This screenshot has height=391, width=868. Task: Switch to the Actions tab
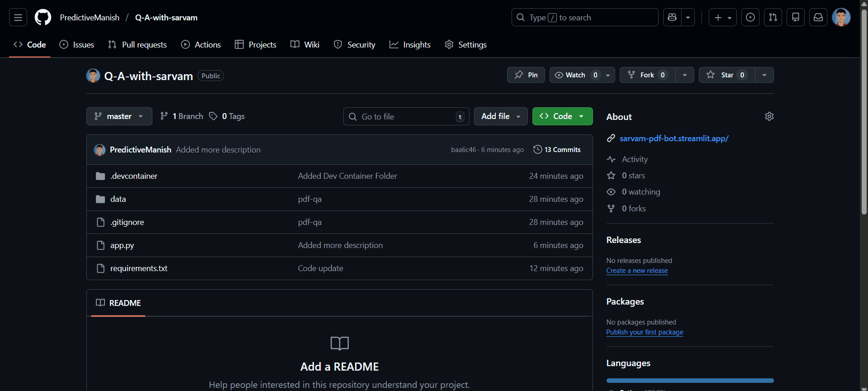click(201, 45)
